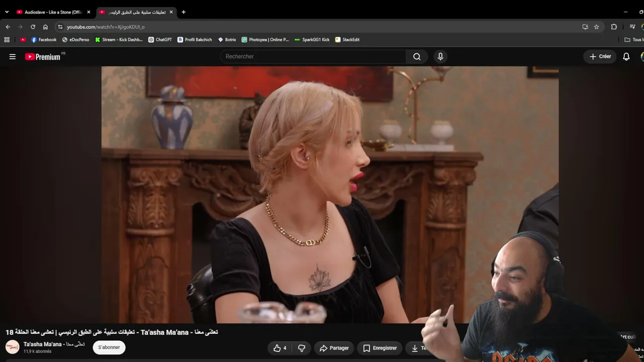Click the Rechercher search field
Screen dimensions: 644x362
[x=313, y=56]
